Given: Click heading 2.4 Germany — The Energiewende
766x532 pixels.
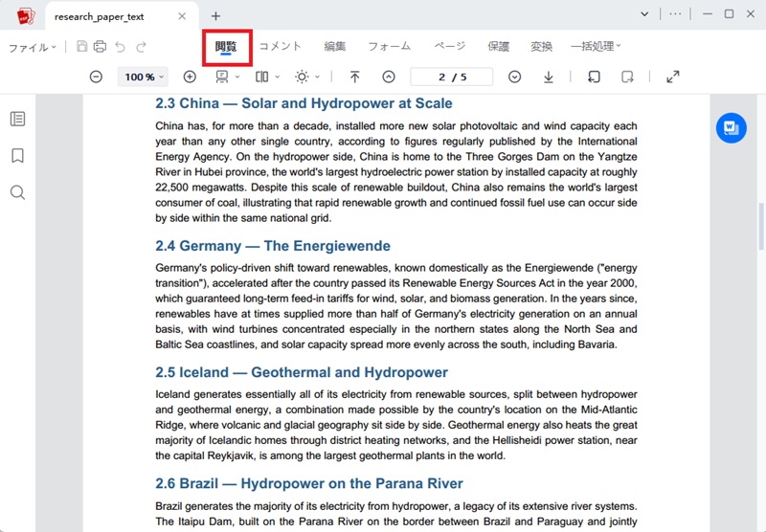Looking at the screenshot, I should [273, 246].
